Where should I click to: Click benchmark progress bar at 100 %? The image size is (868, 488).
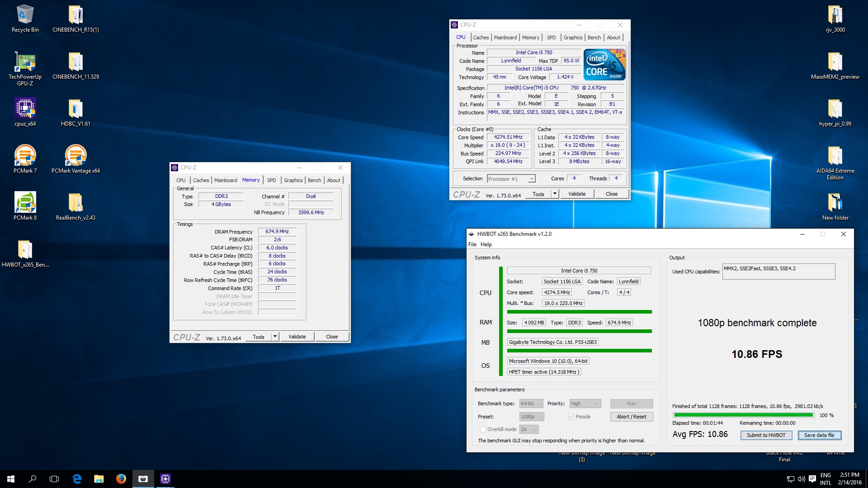743,415
